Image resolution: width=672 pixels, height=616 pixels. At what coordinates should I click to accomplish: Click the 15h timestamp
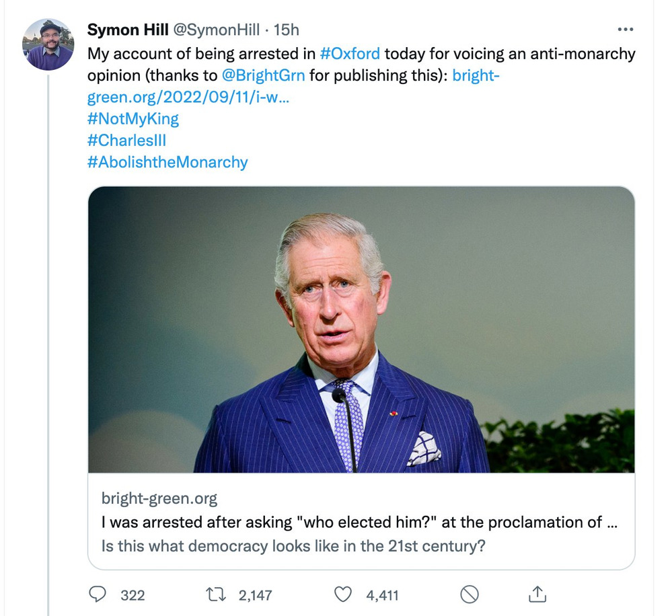point(286,30)
